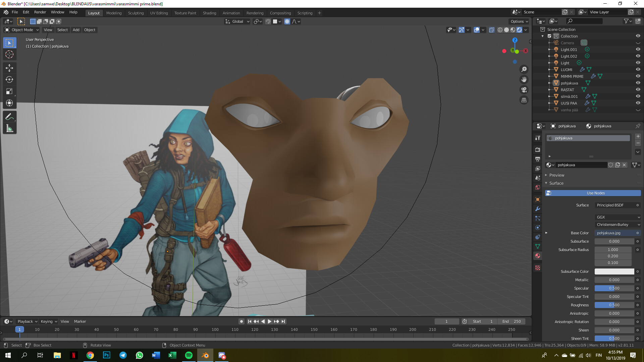Click the Use Nodes button
The height and width of the screenshot is (362, 644).
coord(596,193)
